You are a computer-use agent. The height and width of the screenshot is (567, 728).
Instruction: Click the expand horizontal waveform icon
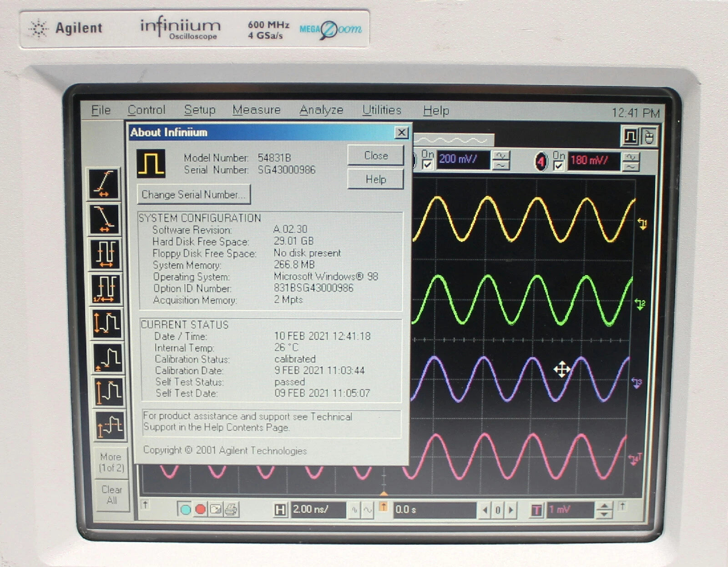pyautogui.click(x=367, y=510)
